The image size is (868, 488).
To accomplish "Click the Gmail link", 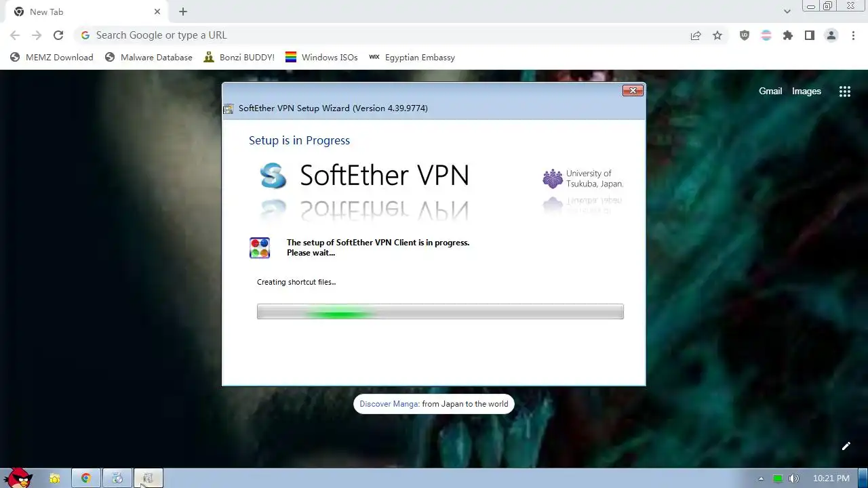I will pyautogui.click(x=770, y=91).
